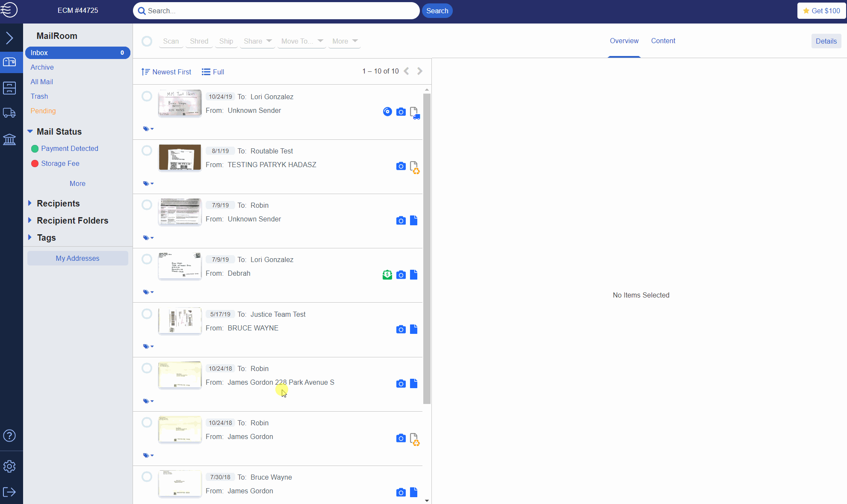Click camera icon on Debrah item
847x504 pixels.
(x=401, y=275)
